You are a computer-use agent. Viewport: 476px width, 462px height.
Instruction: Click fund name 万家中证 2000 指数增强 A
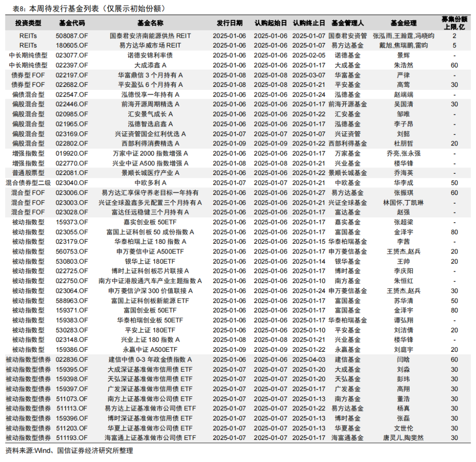150,153
